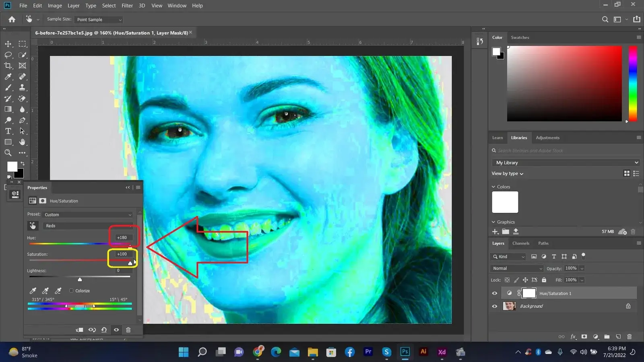Open the blend mode Normal dropdown

tap(517, 268)
